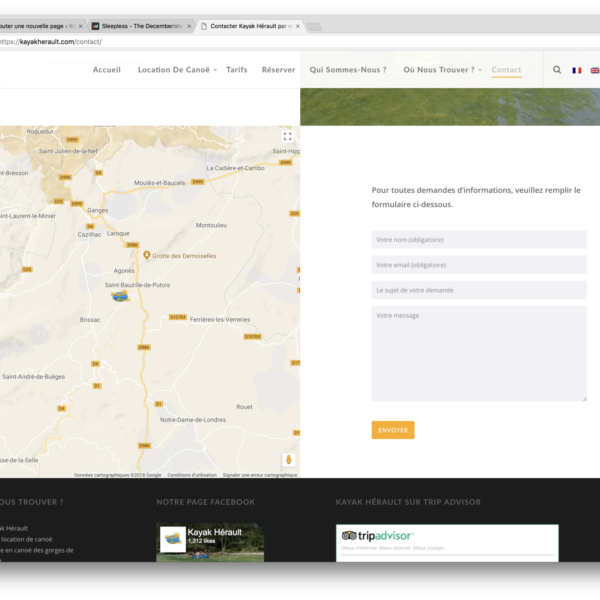Go to the Réserver page

pos(278,70)
